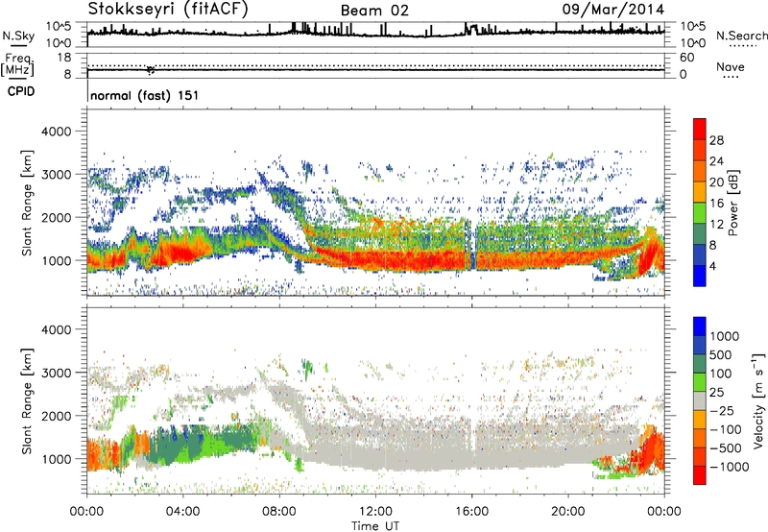
Task: Click the 'Beam 02' label
Action: pos(374,11)
